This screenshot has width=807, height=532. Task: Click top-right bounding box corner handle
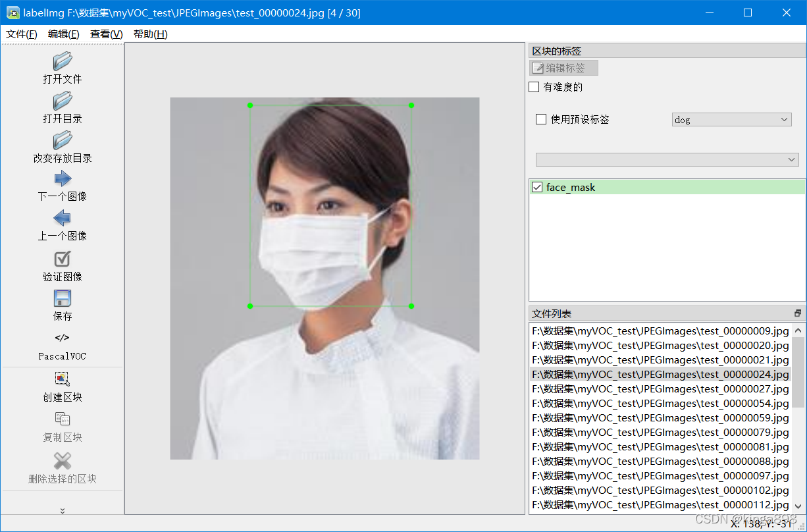click(x=411, y=105)
